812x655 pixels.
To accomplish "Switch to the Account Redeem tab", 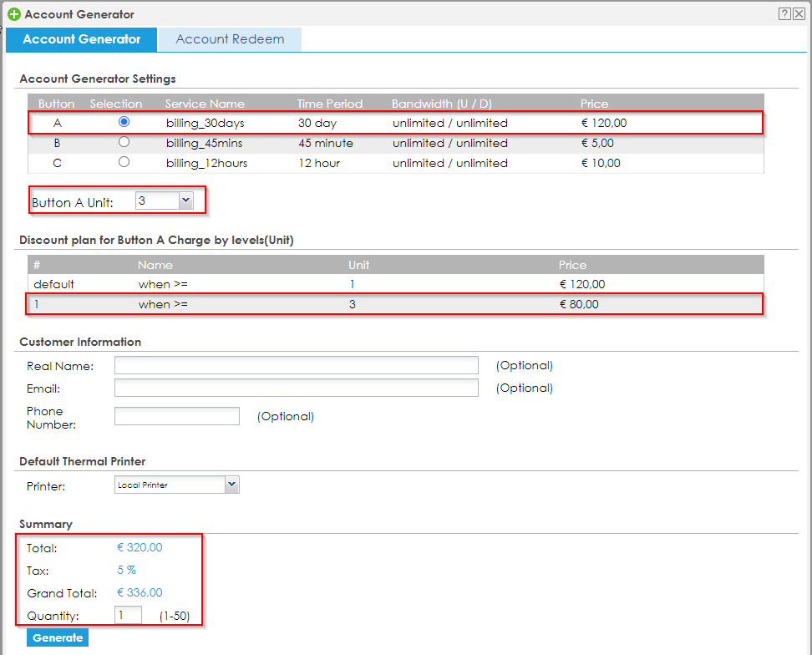I will [x=230, y=39].
